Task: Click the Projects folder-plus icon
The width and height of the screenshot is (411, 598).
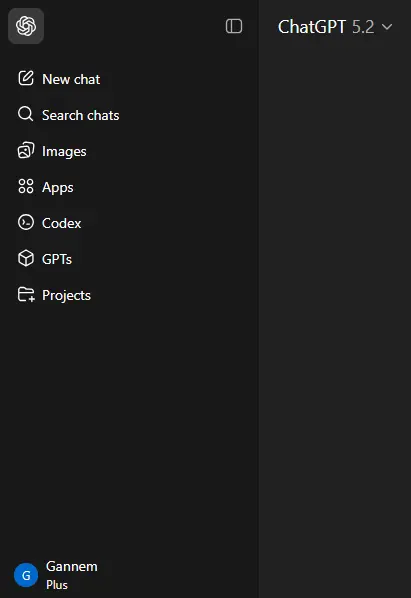Action: (26, 294)
